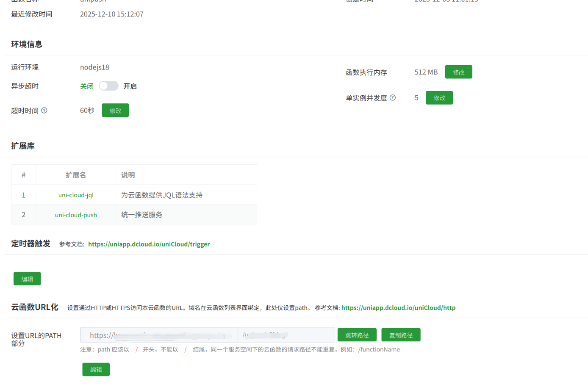The image size is (588, 387).
Task: Click the 扩展名 column header
Action: [x=76, y=175]
